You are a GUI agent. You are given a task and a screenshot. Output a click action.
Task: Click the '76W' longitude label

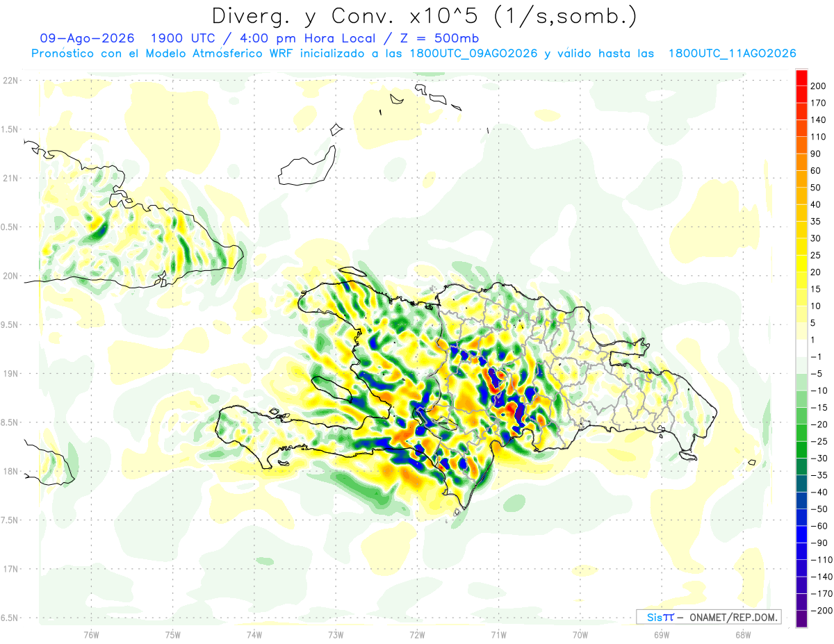91,634
